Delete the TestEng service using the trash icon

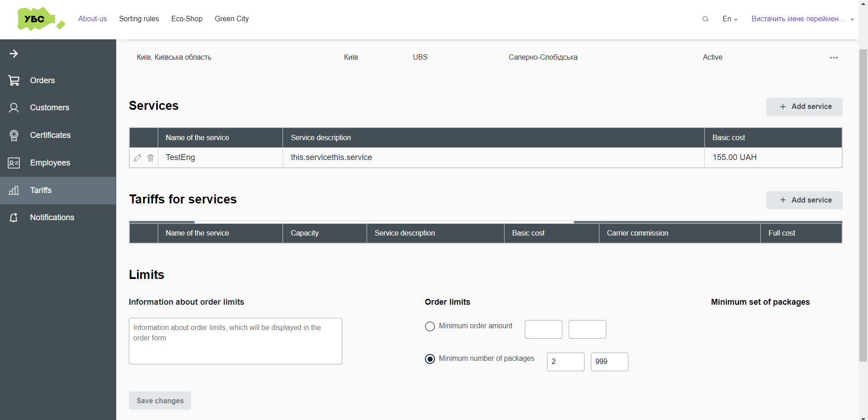pos(150,158)
